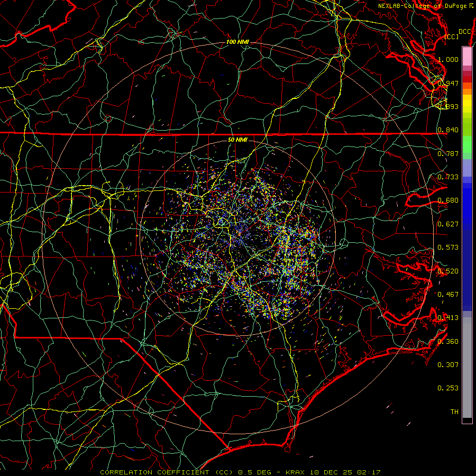This screenshot has height=476, width=476.
Task: Pick the olive-green swatch near 0.840
Action: [x=467, y=127]
